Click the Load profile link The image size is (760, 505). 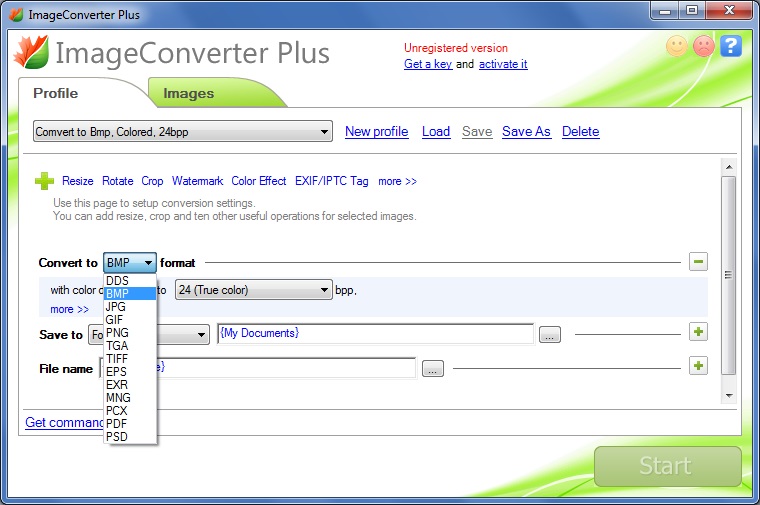pos(436,131)
